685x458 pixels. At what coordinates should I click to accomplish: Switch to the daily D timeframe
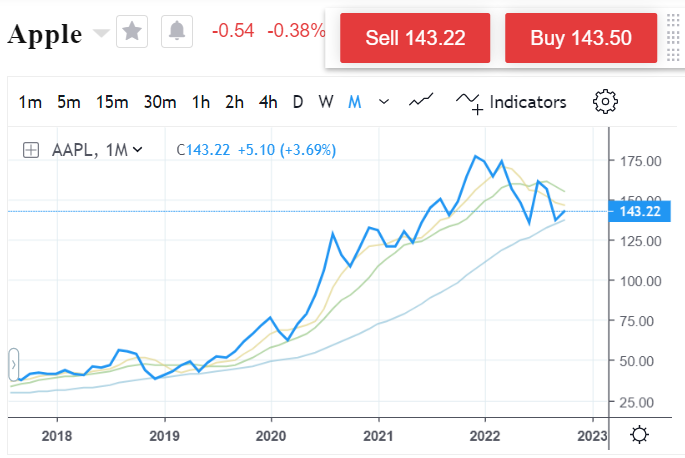(x=298, y=102)
